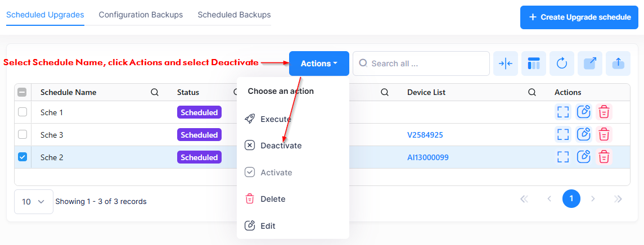Check the Sche 1 row checkbox

(22, 112)
